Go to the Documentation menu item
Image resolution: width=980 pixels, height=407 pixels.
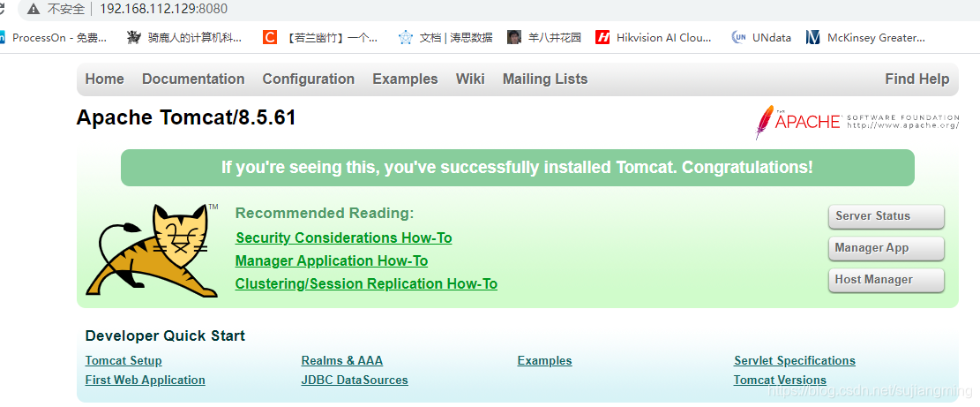[193, 79]
